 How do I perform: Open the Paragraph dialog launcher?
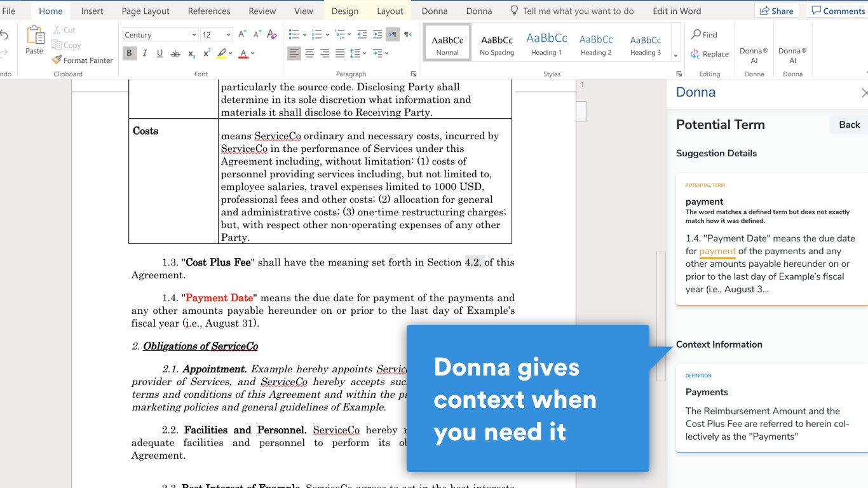(x=414, y=74)
